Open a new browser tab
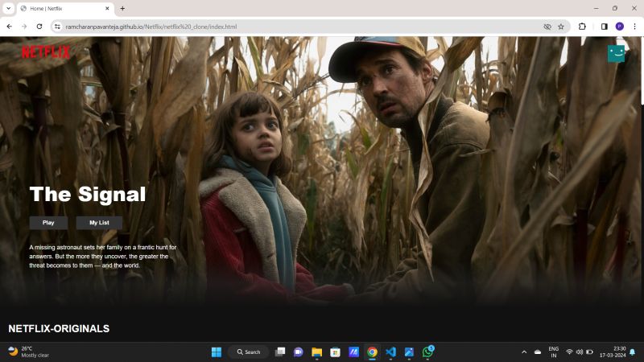The image size is (644, 362). [122, 8]
